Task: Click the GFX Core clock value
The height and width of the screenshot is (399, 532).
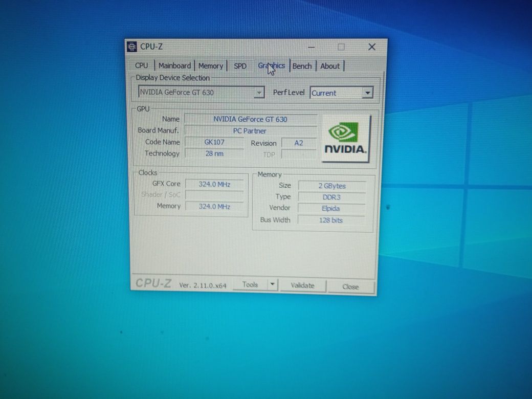Action: tap(214, 184)
